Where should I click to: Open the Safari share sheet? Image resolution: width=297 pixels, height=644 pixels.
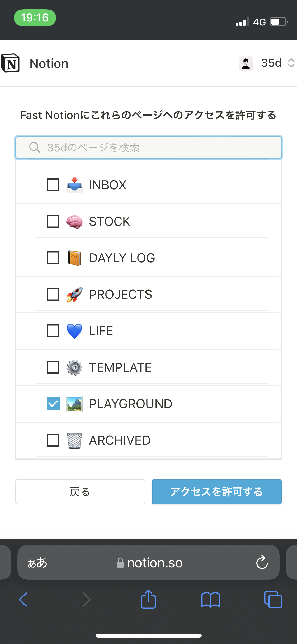[x=148, y=599]
